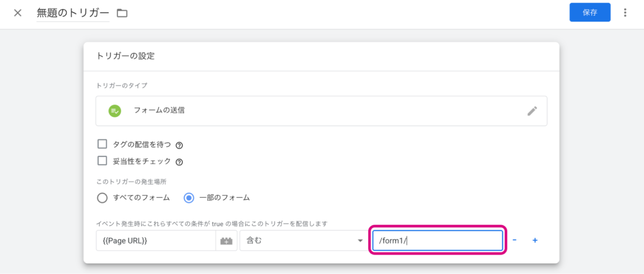Select the すべてのフォーム radio button
Screen dimensions: 644x274
tap(103, 198)
